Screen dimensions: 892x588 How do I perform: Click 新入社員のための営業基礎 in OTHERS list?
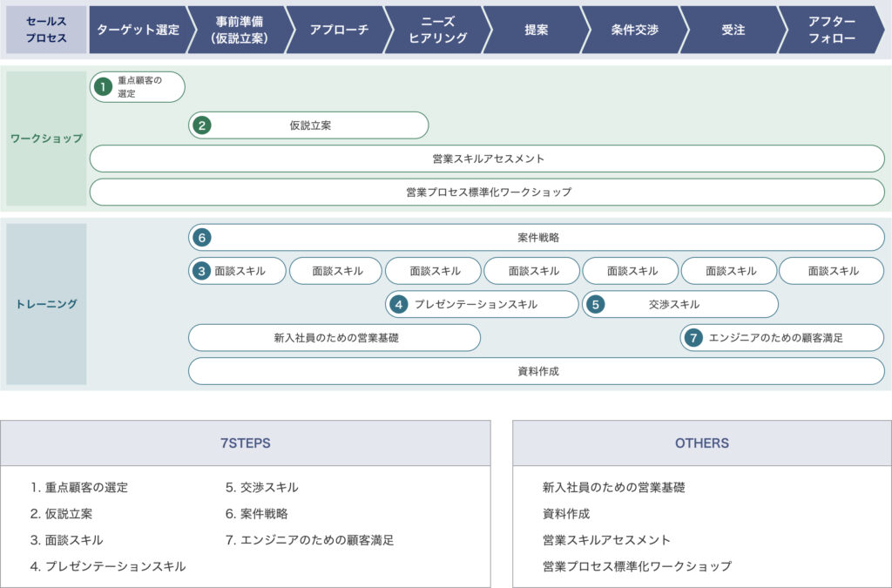614,487
